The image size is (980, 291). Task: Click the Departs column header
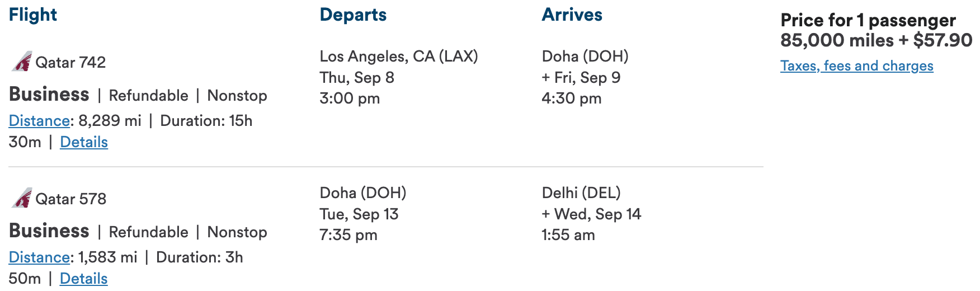(x=353, y=15)
